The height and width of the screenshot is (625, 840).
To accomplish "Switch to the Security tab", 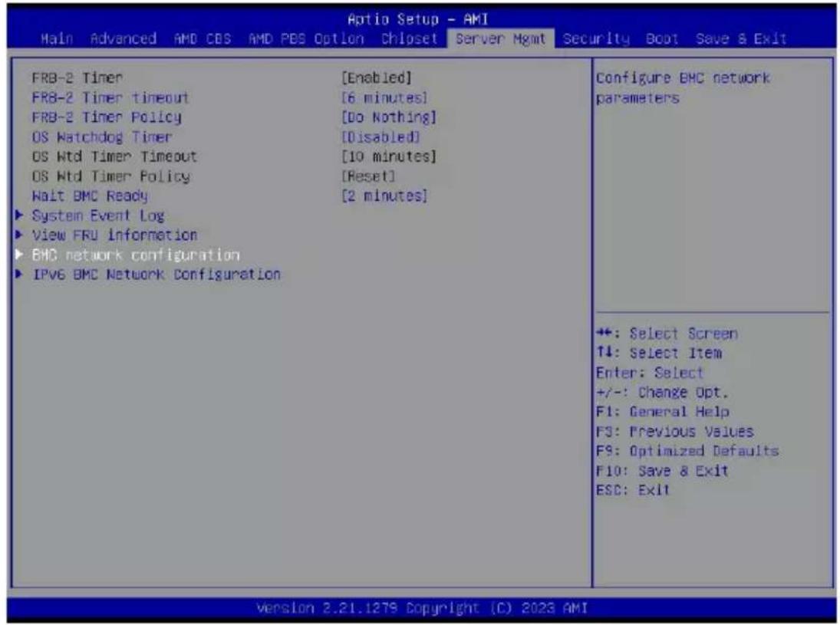I will click(x=596, y=38).
